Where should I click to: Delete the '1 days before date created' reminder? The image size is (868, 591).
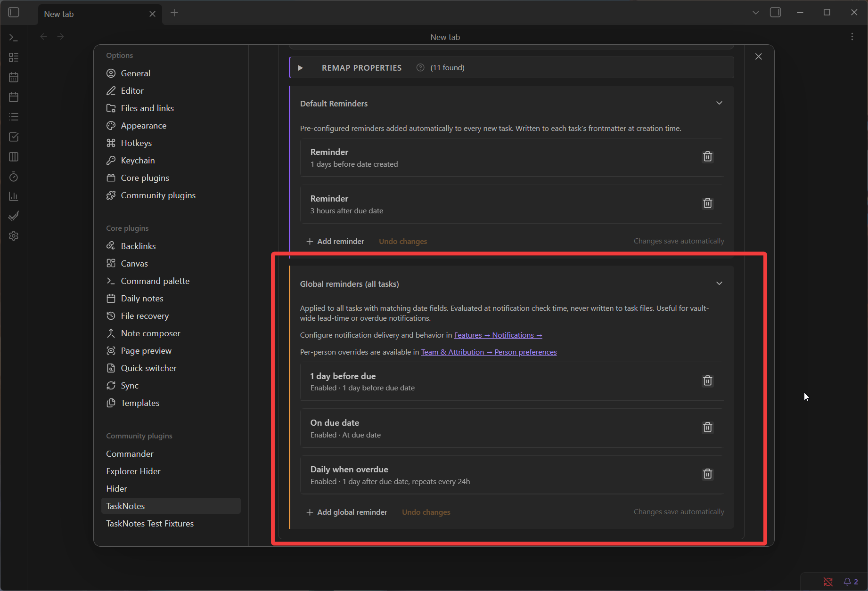tap(707, 156)
